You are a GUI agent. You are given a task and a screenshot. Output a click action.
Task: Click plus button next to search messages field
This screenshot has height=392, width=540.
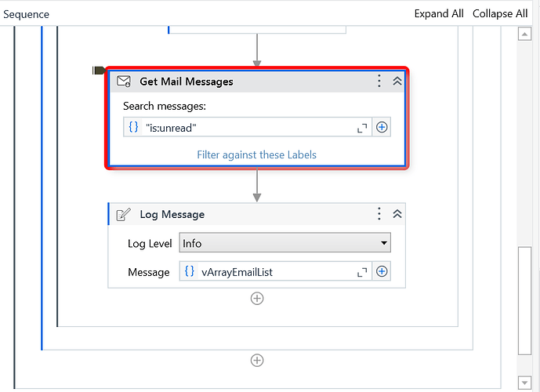click(382, 127)
